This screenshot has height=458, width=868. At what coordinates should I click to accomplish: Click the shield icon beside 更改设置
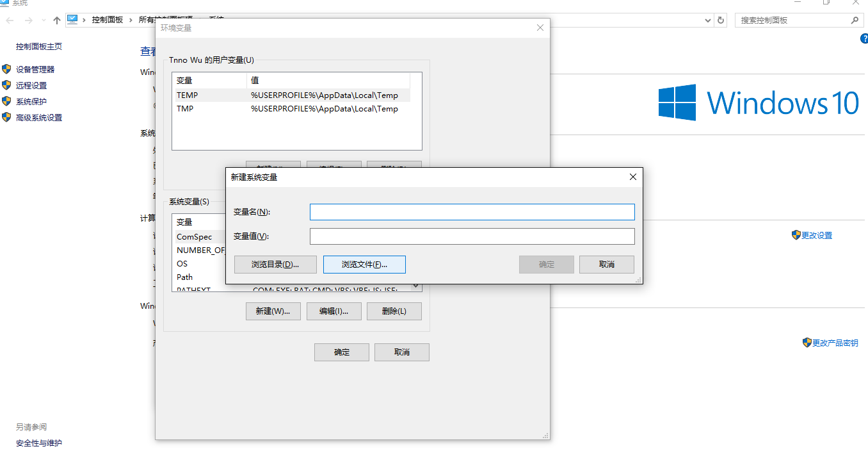pos(796,235)
